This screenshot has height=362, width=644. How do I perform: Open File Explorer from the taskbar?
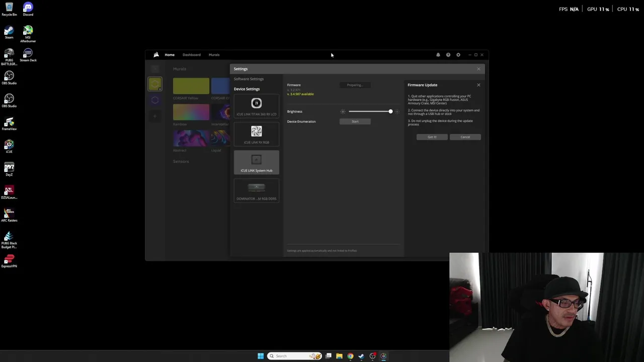click(x=339, y=356)
